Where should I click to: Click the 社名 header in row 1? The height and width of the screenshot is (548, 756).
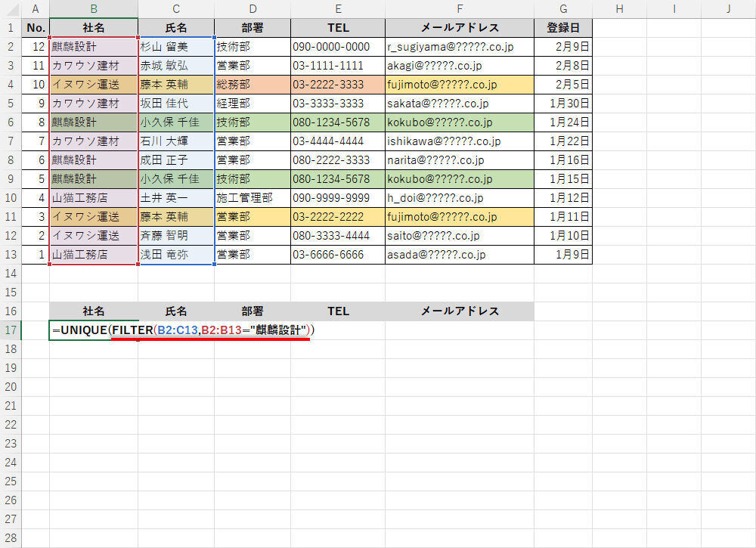pos(94,28)
